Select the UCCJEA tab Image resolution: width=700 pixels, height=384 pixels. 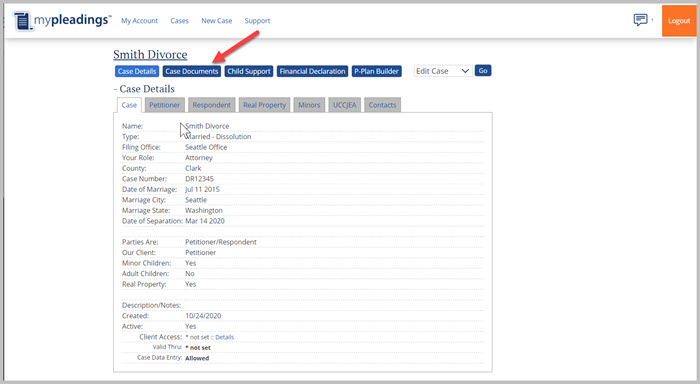345,105
